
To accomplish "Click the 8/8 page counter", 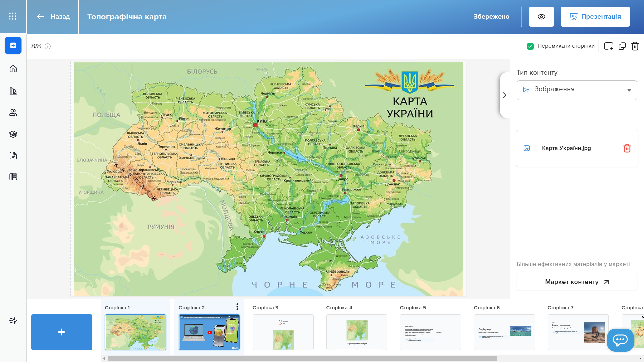I will (x=36, y=46).
